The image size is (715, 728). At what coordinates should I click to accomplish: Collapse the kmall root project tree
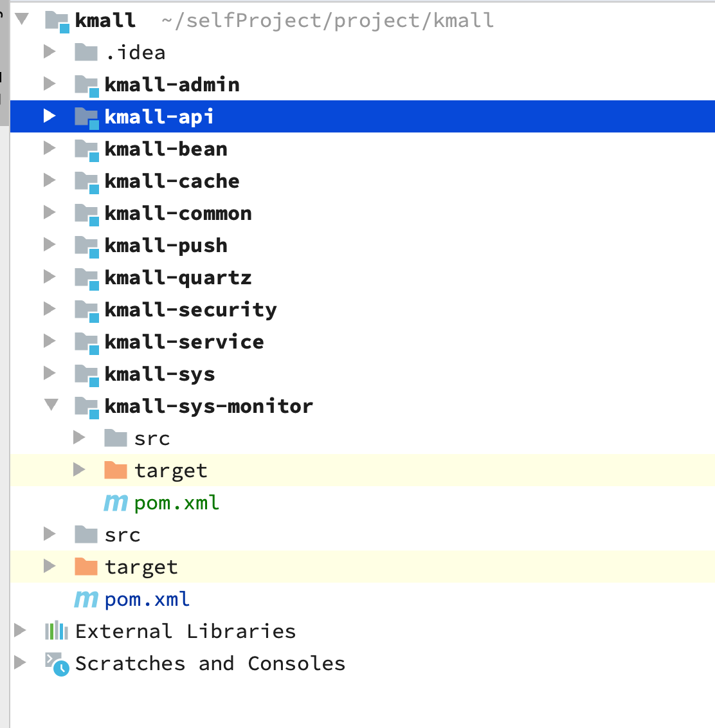[21, 19]
